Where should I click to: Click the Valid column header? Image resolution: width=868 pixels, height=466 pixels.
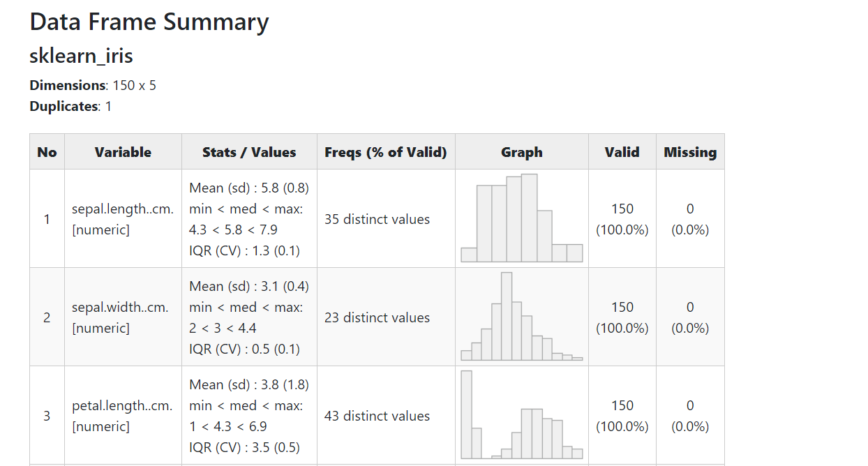pos(622,152)
